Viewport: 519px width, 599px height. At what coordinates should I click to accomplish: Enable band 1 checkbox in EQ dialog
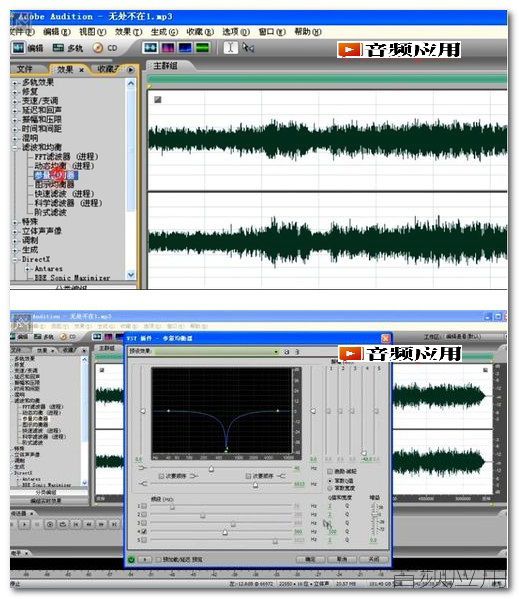144,506
